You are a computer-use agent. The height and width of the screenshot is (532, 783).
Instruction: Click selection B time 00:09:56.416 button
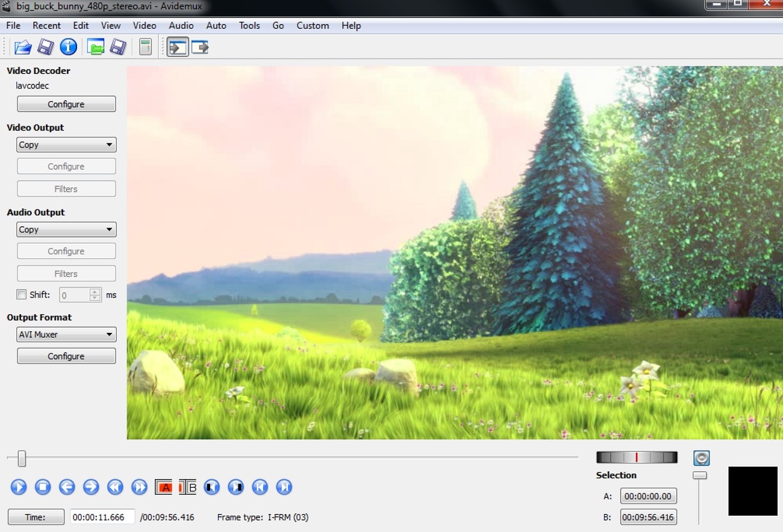(648, 517)
